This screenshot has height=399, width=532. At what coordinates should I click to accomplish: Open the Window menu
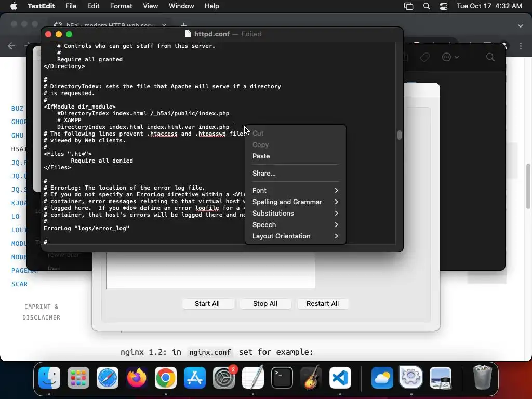[x=181, y=6]
